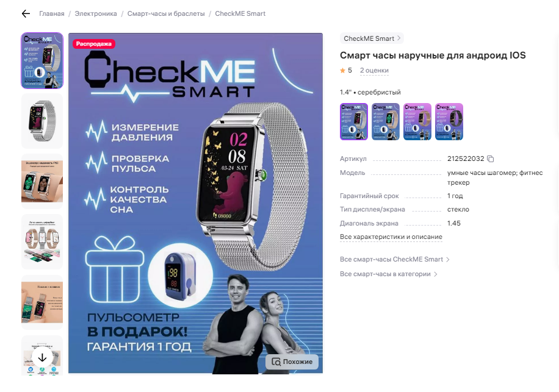This screenshot has width=559, height=392.
Task: Open the Похожие similar image search
Action: pyautogui.click(x=292, y=362)
